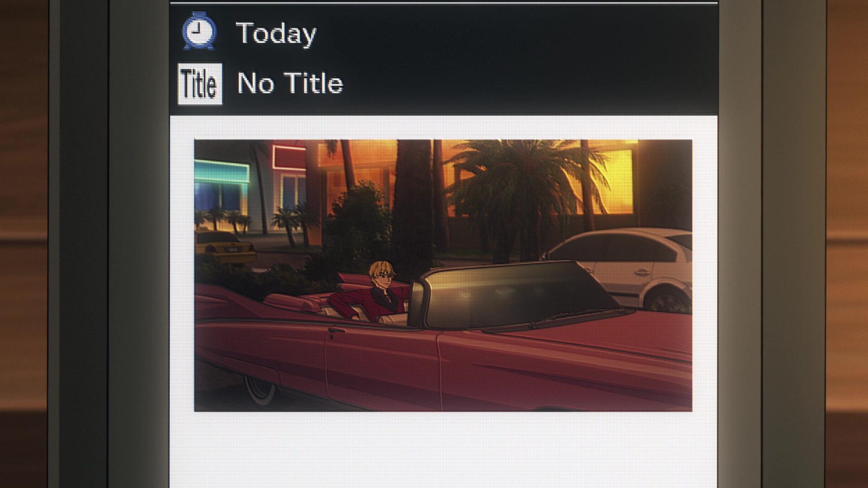This screenshot has width=868, height=488.
Task: Select the "Today" date text
Action: 276,33
